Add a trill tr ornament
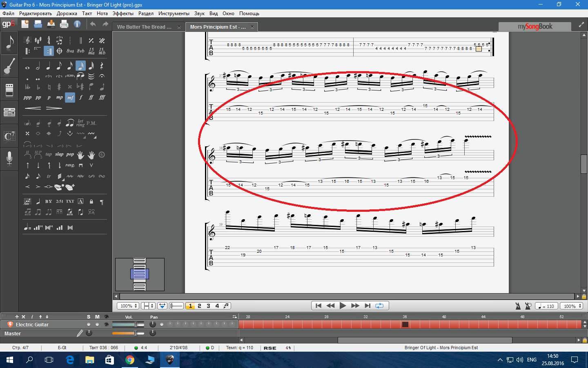Image resolution: width=588 pixels, height=368 pixels. tap(49, 176)
